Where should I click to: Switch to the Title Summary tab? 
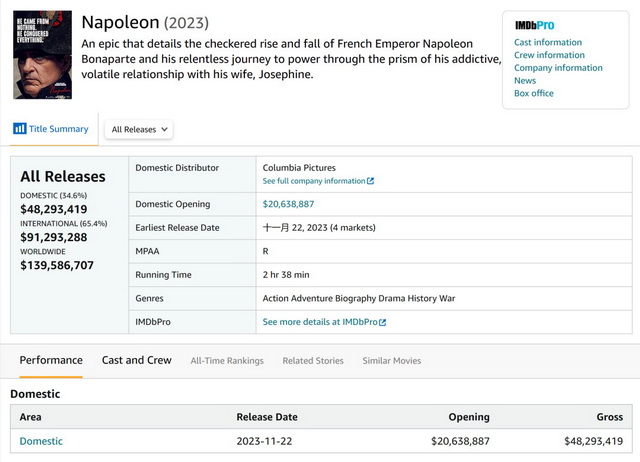tap(58, 129)
